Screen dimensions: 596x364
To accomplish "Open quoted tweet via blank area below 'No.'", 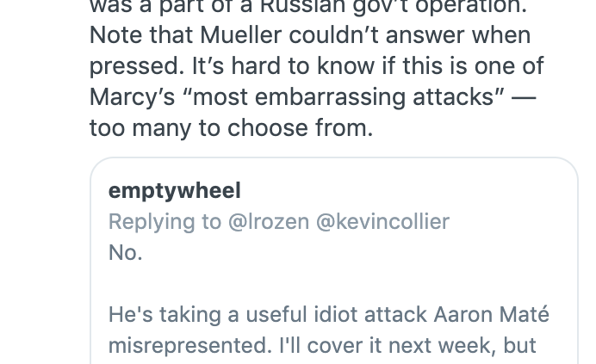I will [333, 283].
